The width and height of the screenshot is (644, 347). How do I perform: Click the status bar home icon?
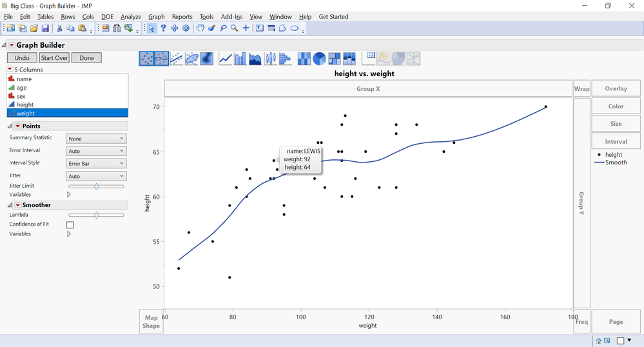tap(598, 341)
